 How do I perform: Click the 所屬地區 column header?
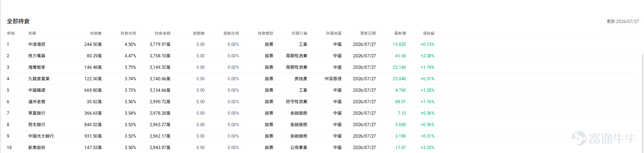coord(334,33)
